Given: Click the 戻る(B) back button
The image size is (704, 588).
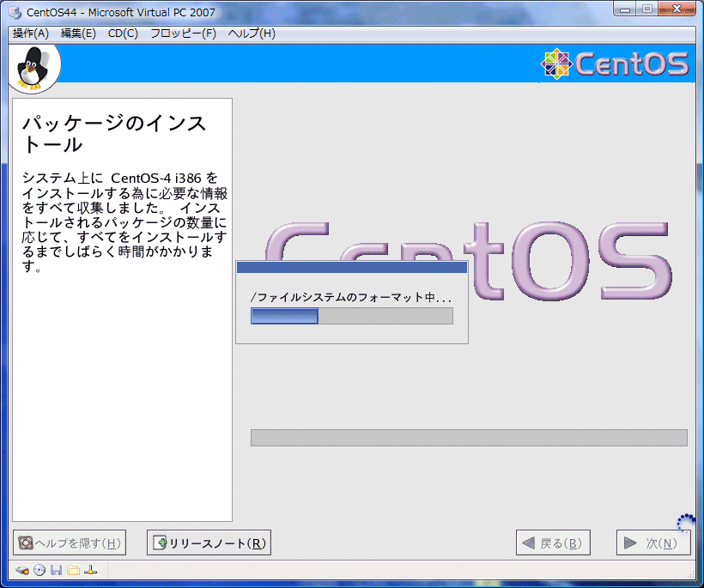Looking at the screenshot, I should pos(553,543).
